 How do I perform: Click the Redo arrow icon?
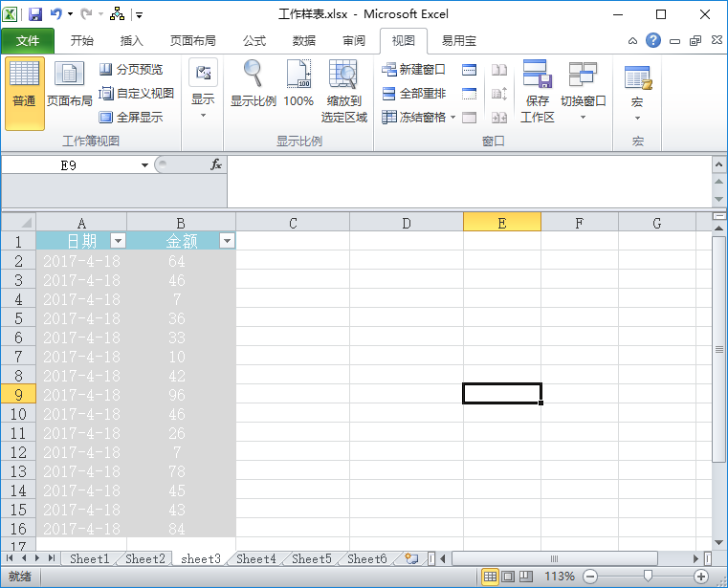86,14
